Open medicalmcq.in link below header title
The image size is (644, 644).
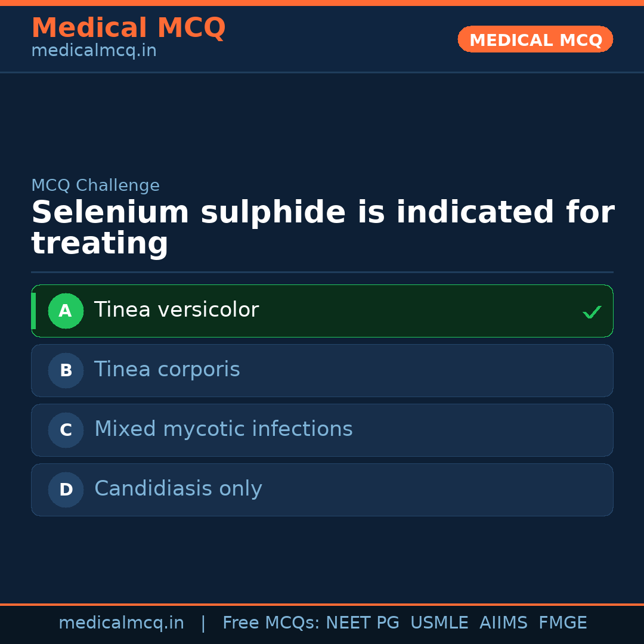tap(94, 51)
